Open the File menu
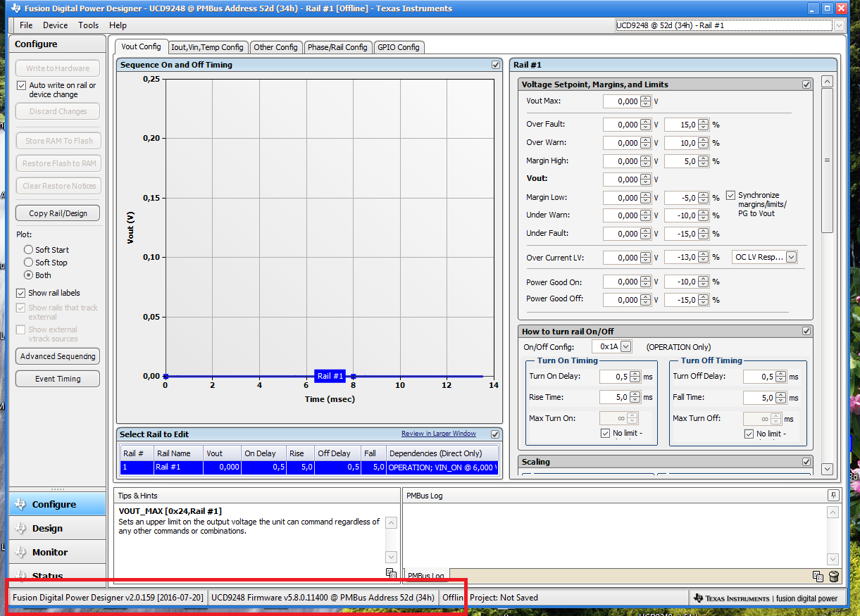 pos(26,25)
